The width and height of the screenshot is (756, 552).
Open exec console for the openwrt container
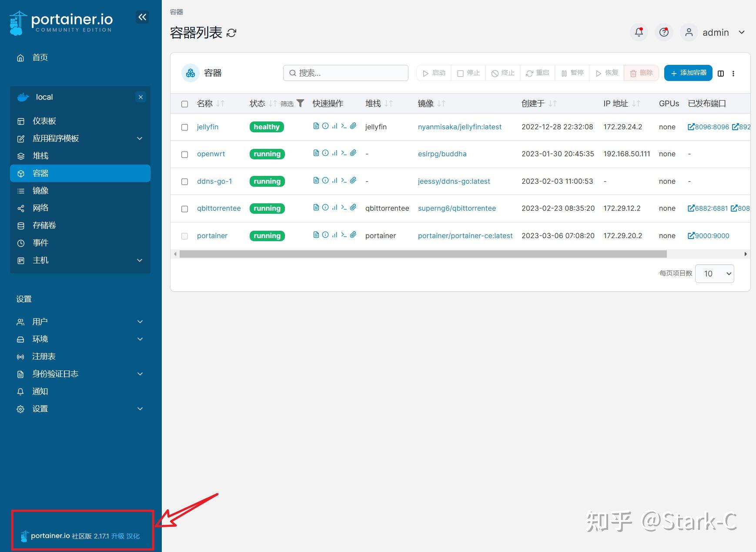[343, 153]
